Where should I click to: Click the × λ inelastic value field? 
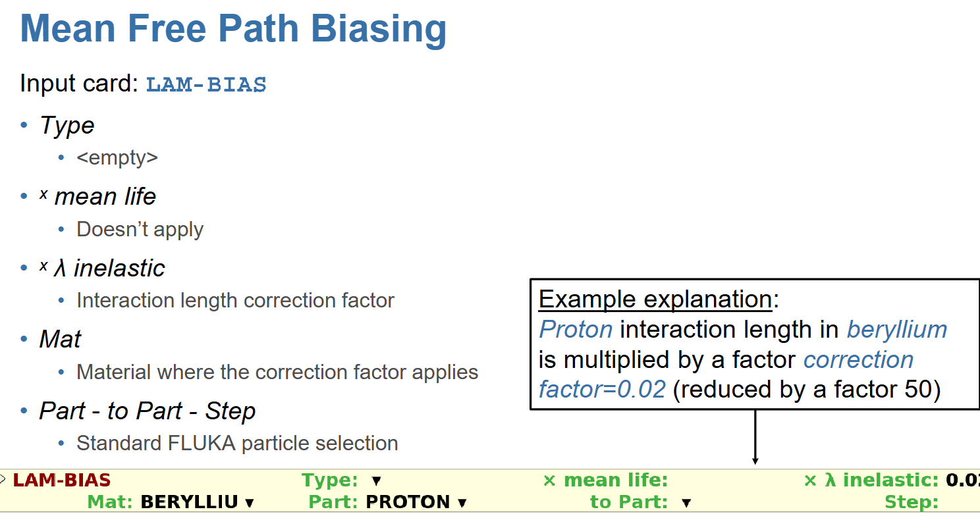coord(962,481)
